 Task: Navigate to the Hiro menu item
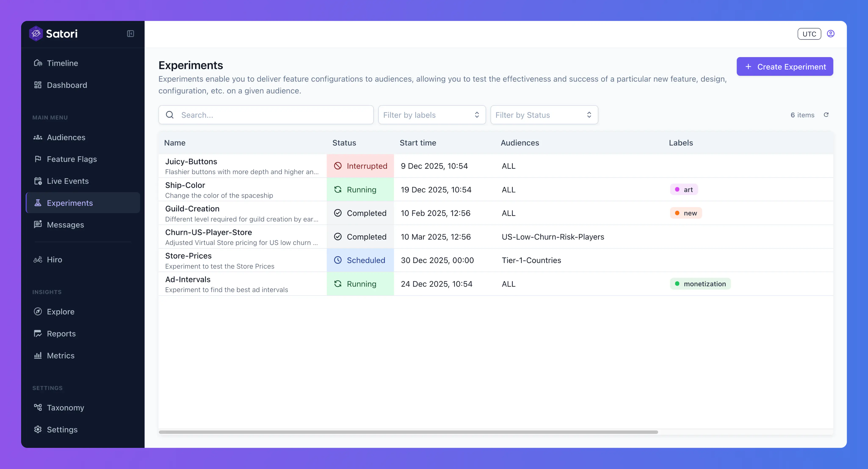click(x=54, y=260)
